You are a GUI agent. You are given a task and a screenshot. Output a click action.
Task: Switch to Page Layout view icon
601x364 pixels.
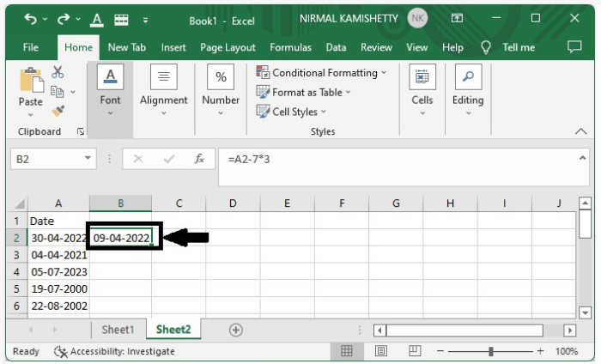(x=380, y=351)
